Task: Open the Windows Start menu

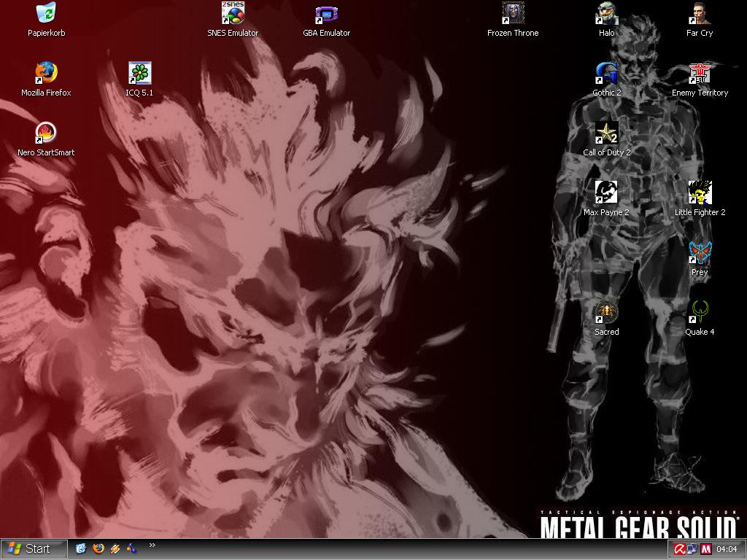Action: tap(34, 549)
